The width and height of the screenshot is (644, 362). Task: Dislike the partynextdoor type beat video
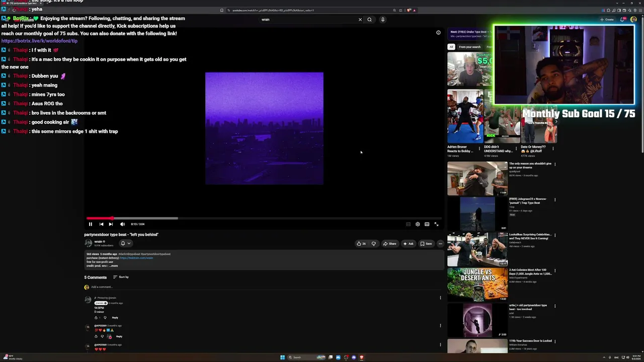[373, 244]
